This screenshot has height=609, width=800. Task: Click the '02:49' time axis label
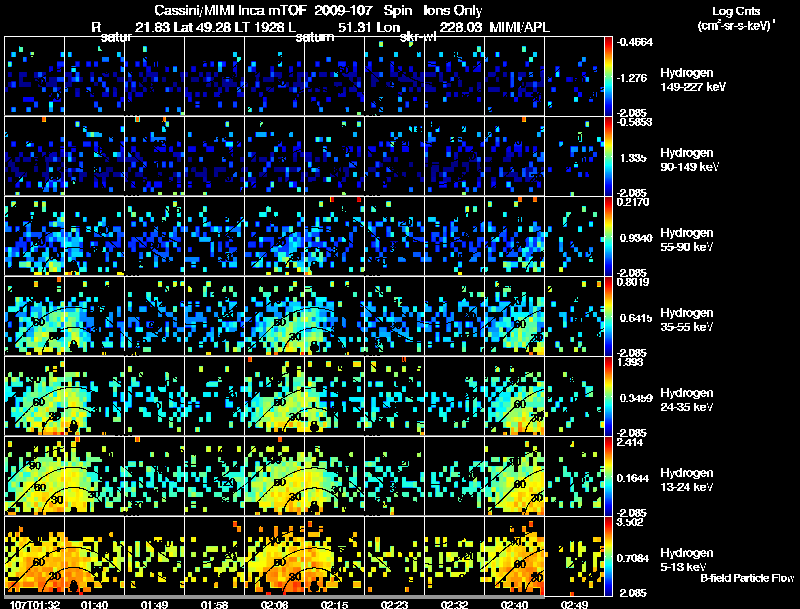574,604
